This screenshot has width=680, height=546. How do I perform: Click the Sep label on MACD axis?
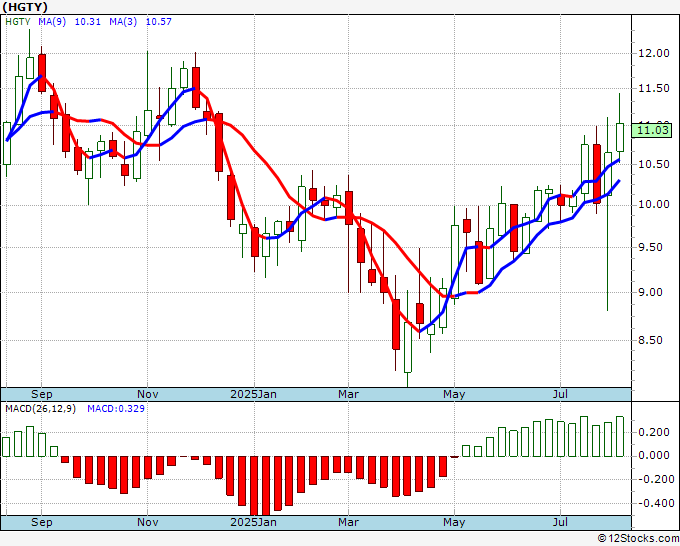click(42, 522)
